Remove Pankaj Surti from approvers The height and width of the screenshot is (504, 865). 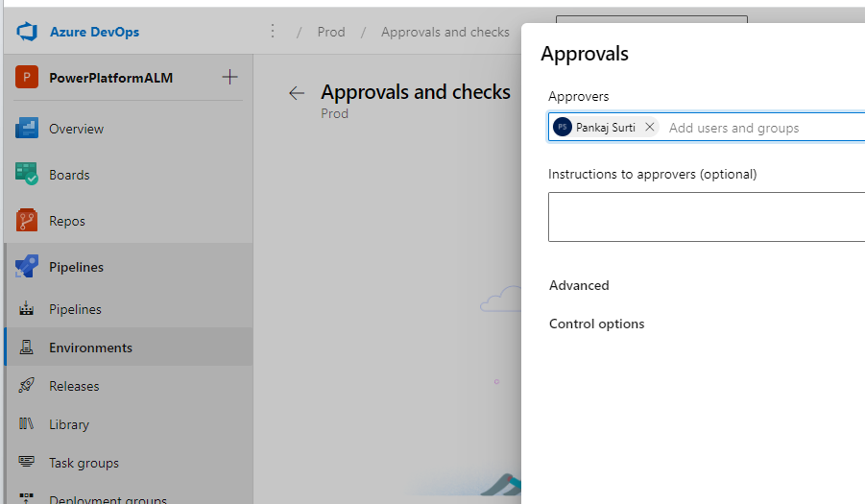(x=650, y=127)
